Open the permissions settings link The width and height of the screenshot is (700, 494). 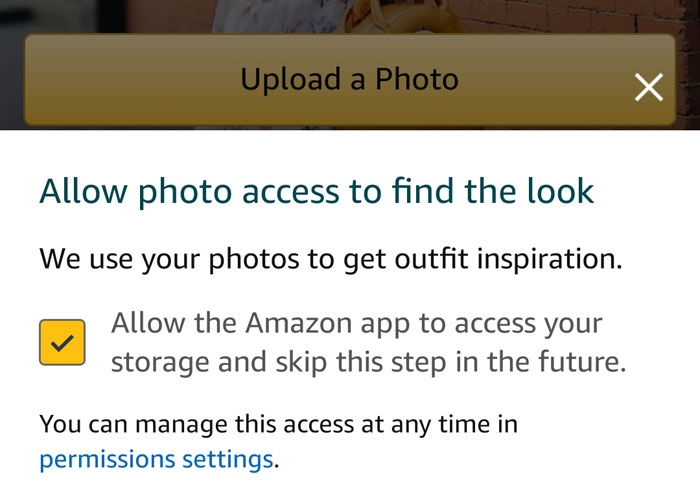156,459
